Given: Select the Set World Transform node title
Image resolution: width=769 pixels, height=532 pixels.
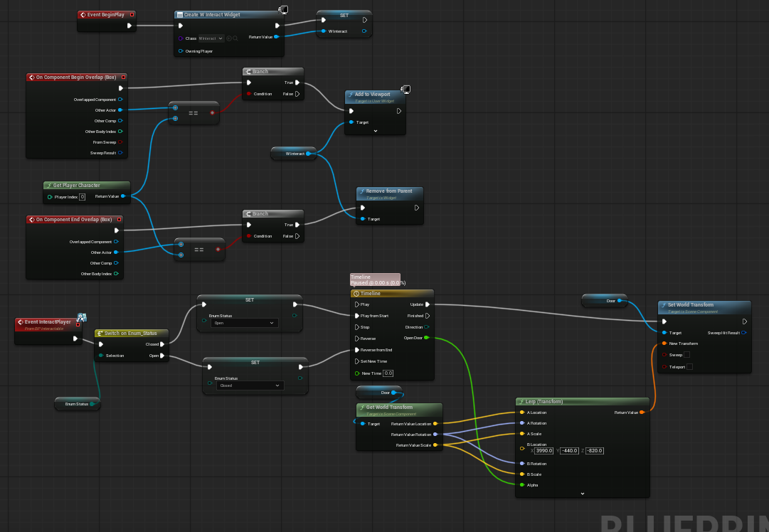Looking at the screenshot, I should click(x=691, y=305).
